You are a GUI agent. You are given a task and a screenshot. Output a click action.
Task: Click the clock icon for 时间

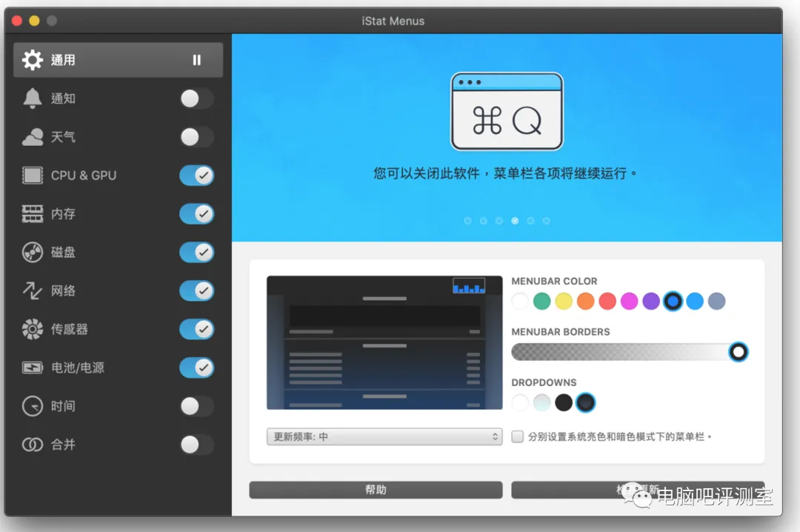pos(32,406)
